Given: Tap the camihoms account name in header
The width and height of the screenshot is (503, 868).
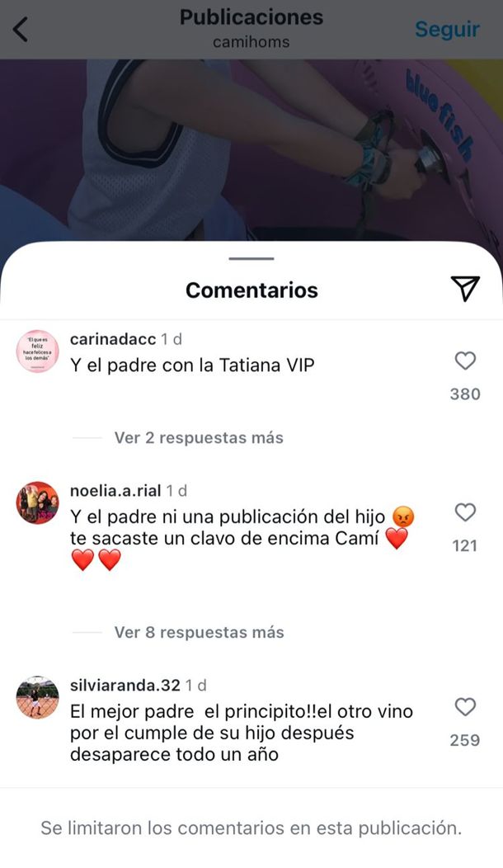Looking at the screenshot, I should pyautogui.click(x=251, y=42).
